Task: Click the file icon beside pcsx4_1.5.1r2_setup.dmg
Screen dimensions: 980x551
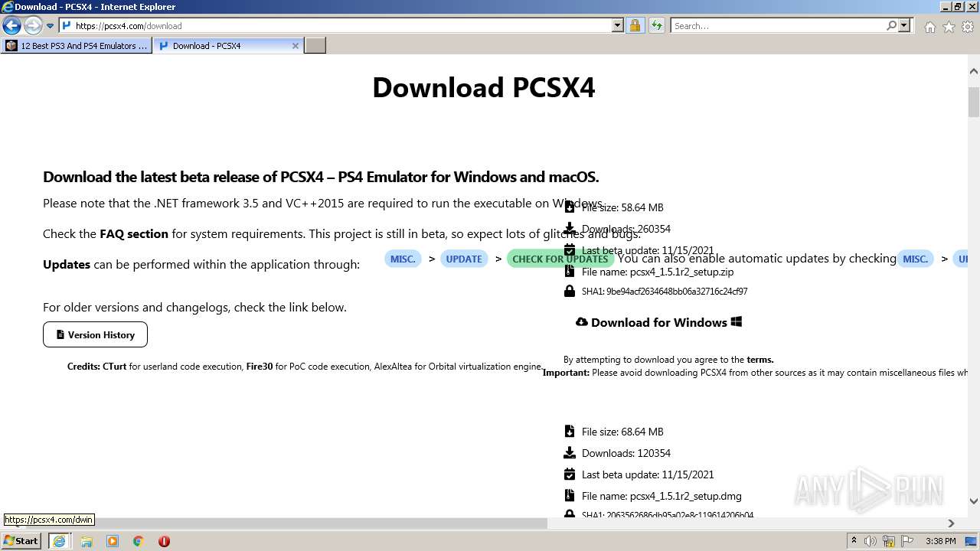Action: click(x=569, y=495)
